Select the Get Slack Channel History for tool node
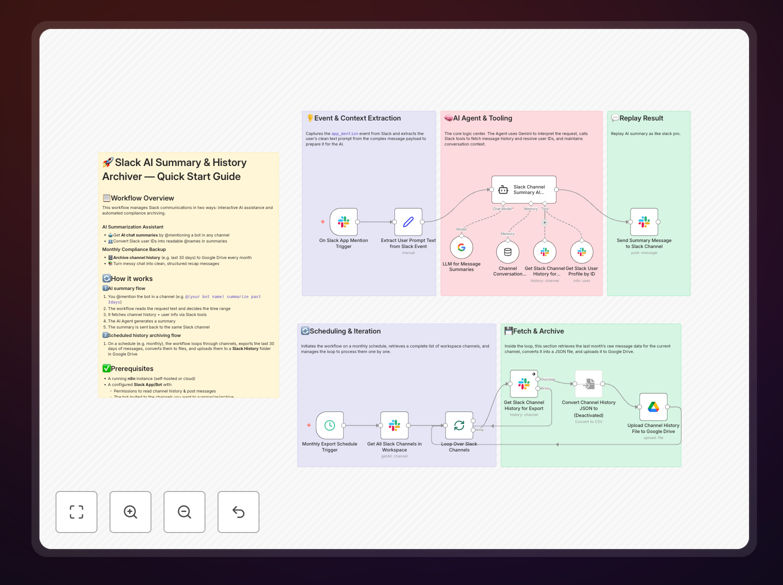 tap(545, 252)
